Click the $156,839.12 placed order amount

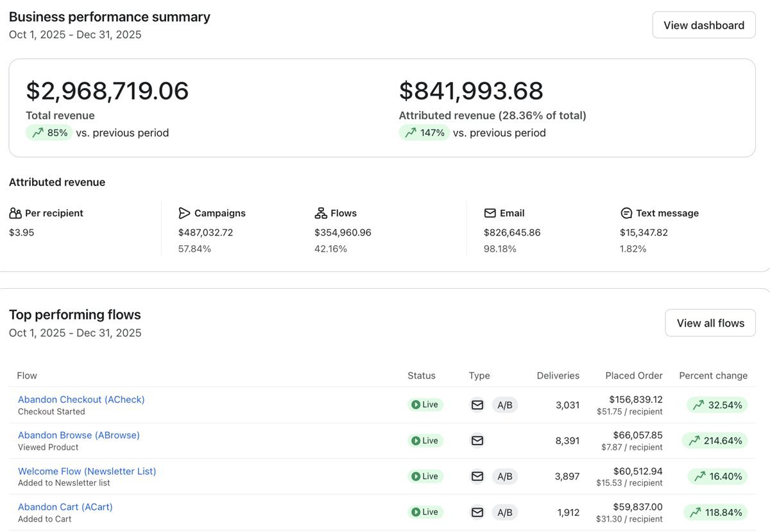click(x=636, y=399)
